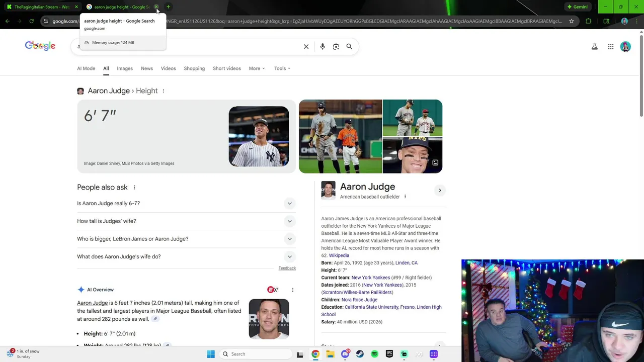
Task: Start a voice search with the microphone
Action: coord(323,47)
